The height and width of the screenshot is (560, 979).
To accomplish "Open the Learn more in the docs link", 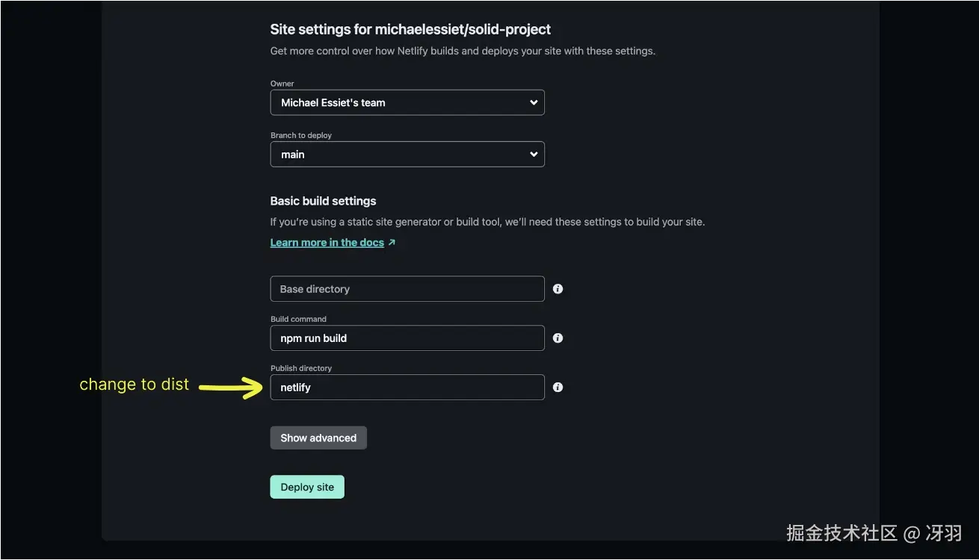I will (x=327, y=243).
